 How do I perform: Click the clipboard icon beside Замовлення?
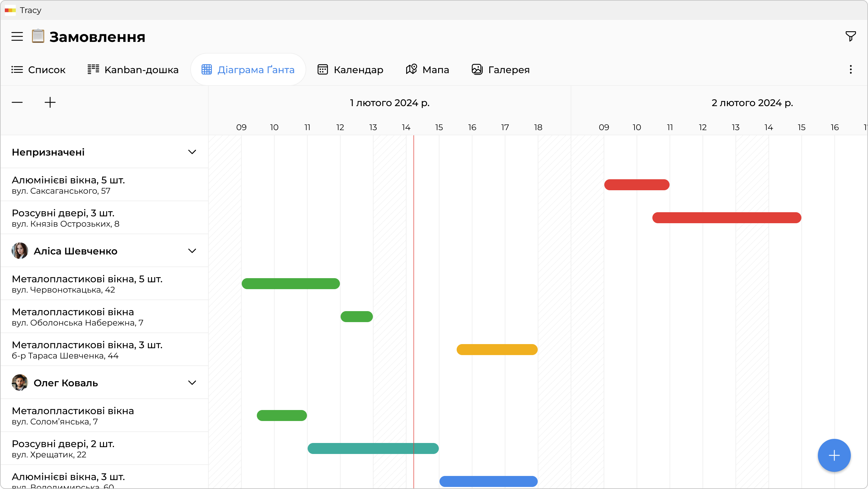tap(38, 36)
